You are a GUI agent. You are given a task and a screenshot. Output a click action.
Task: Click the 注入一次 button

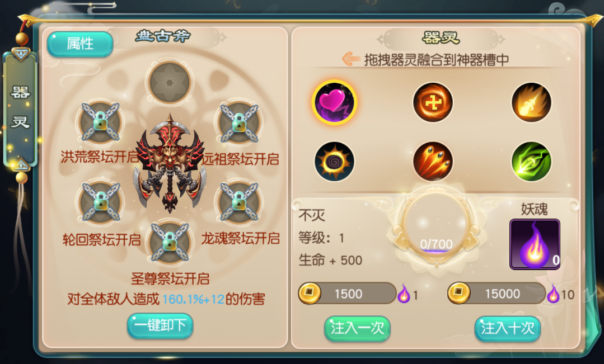(x=357, y=329)
